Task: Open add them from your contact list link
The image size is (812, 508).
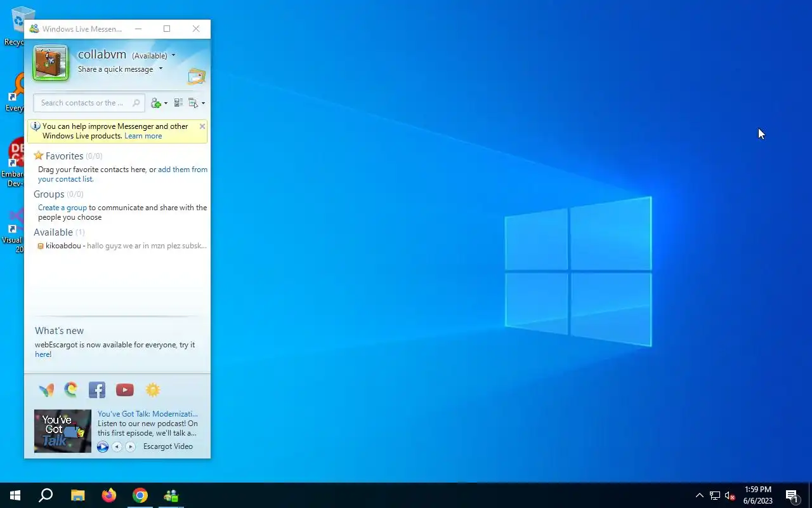Action: tap(122, 174)
